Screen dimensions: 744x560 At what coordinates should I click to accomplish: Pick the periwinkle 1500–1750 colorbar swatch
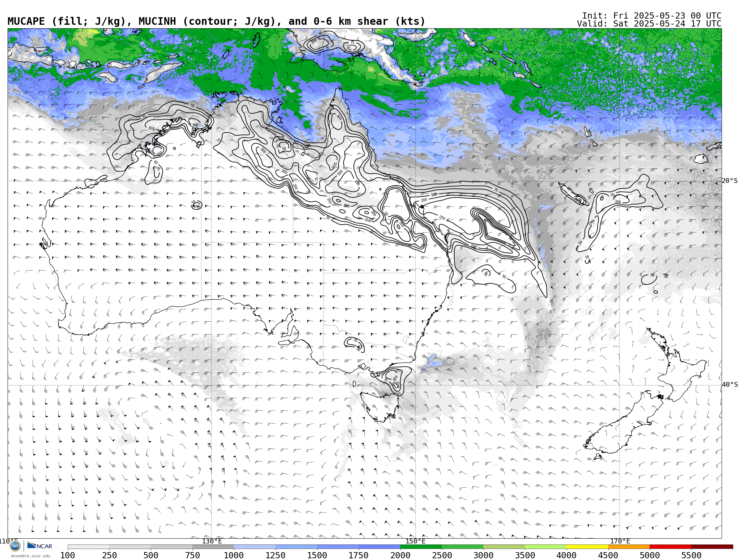338,547
